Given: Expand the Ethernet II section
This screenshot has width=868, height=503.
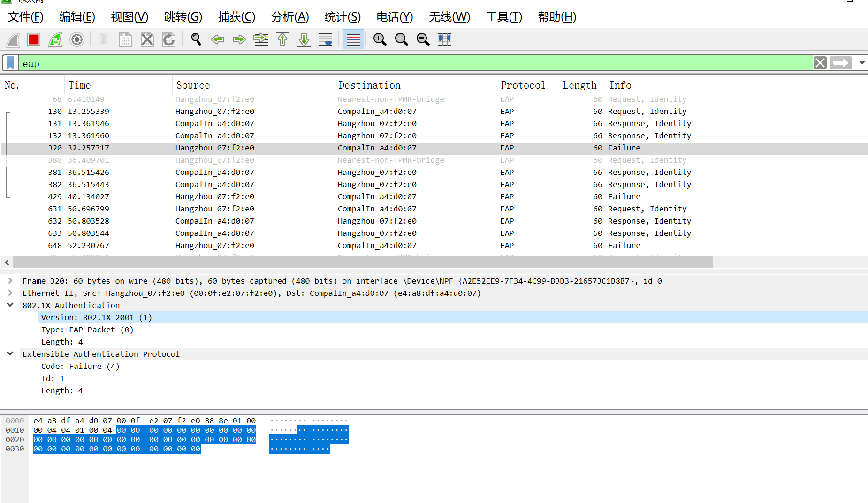Looking at the screenshot, I should [x=10, y=293].
